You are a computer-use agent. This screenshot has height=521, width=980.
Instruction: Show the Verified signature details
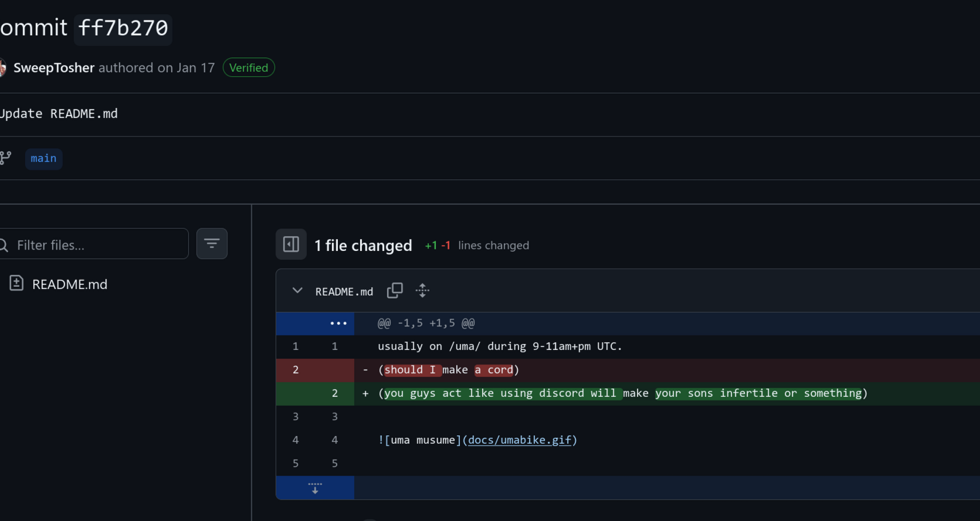(x=249, y=68)
